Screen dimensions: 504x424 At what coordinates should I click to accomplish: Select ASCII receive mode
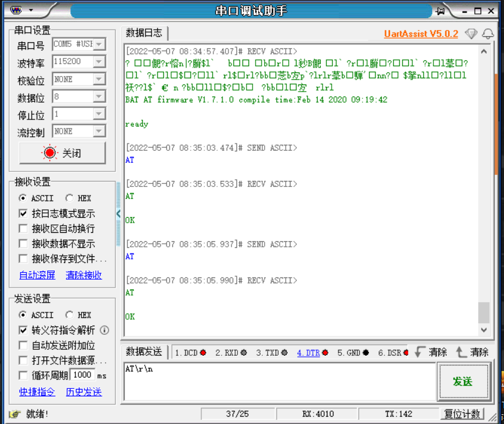36,198
